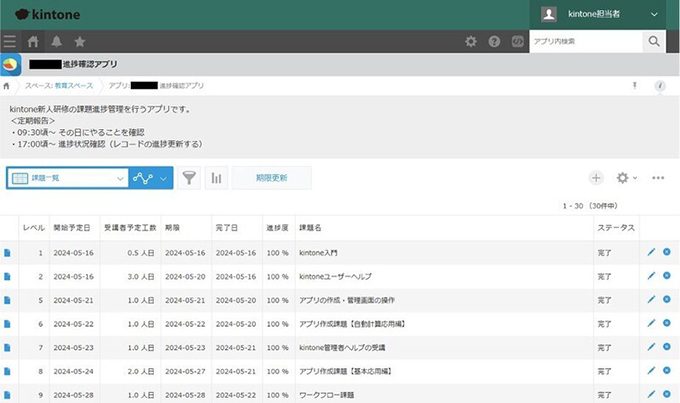Click the 3.0 人日 cell

(x=131, y=276)
